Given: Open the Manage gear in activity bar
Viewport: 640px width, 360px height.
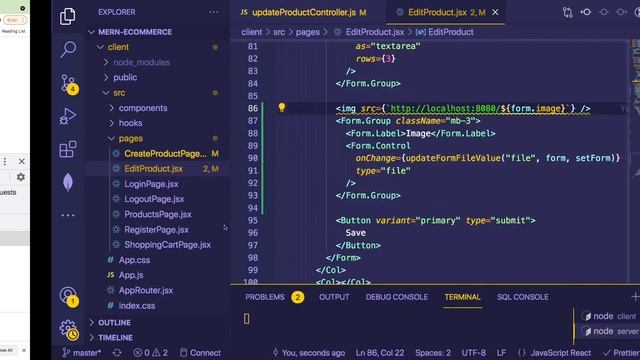Looking at the screenshot, I should [68, 329].
